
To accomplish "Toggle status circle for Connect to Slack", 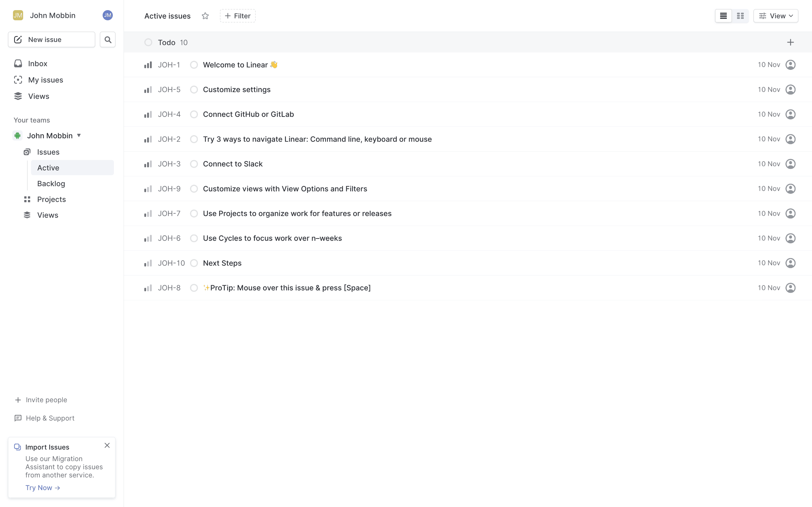I will click(194, 164).
